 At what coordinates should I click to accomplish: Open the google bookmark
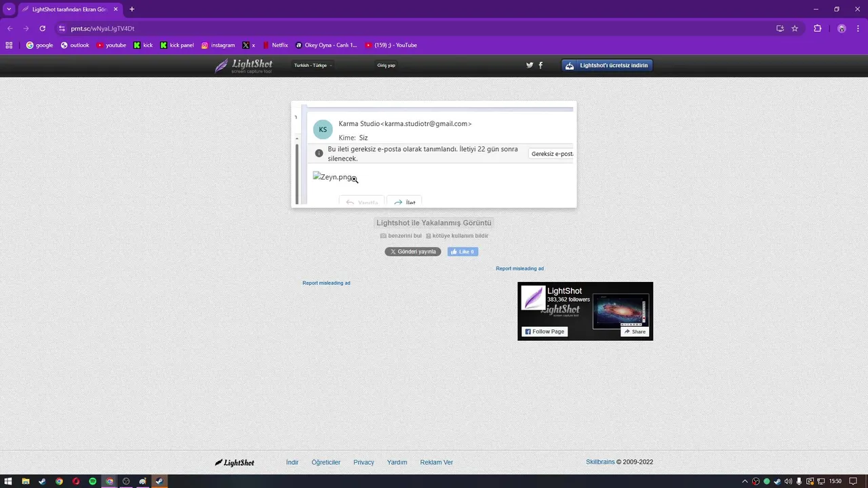point(39,45)
